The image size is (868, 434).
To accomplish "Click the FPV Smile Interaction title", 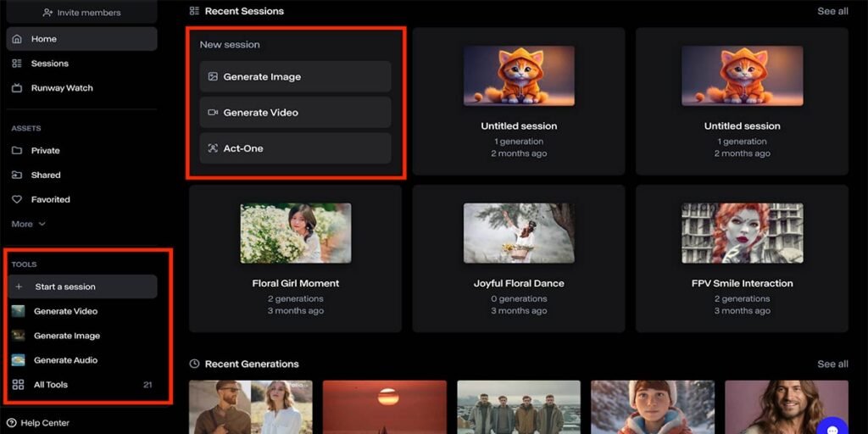I will [743, 283].
